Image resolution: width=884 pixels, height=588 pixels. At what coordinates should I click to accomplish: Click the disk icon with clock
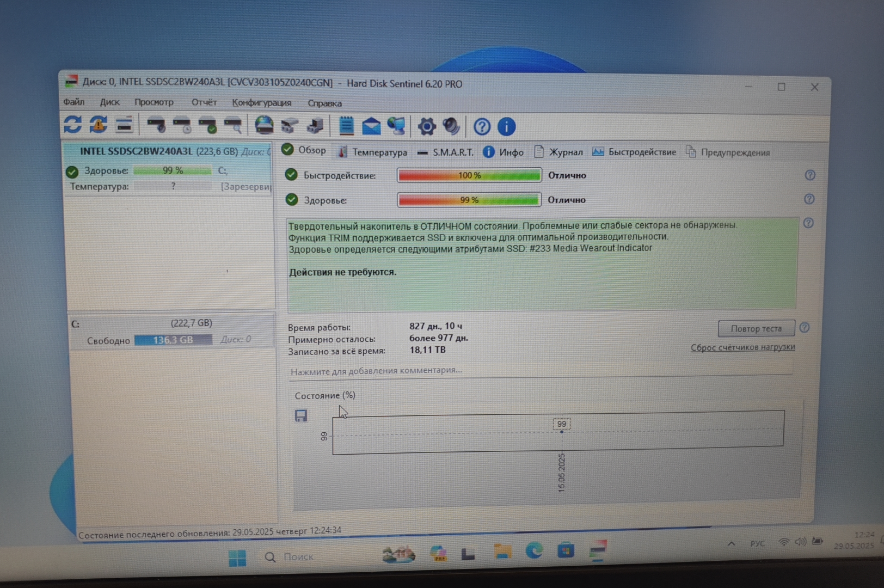click(182, 126)
